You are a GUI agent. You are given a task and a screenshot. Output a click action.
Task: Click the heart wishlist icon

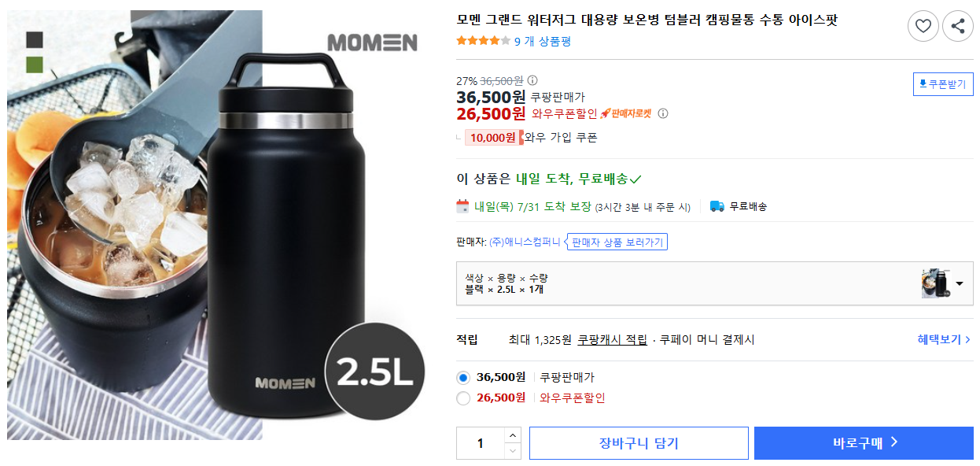point(923,26)
